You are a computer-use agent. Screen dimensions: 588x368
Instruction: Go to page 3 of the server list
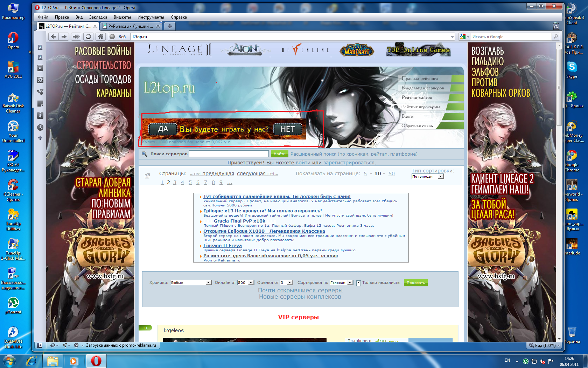click(x=175, y=182)
